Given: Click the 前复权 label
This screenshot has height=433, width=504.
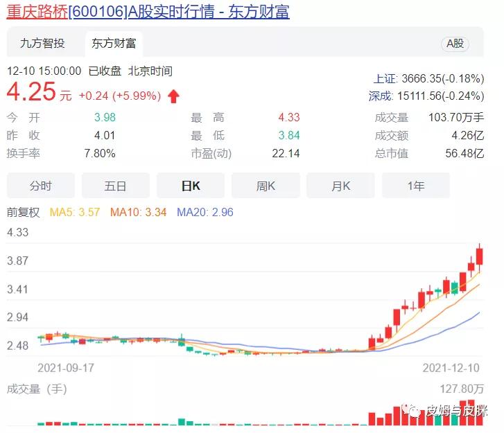Looking at the screenshot, I should pos(23,212).
